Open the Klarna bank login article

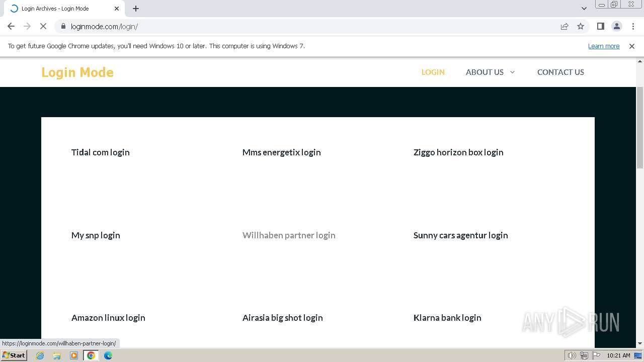(x=447, y=318)
